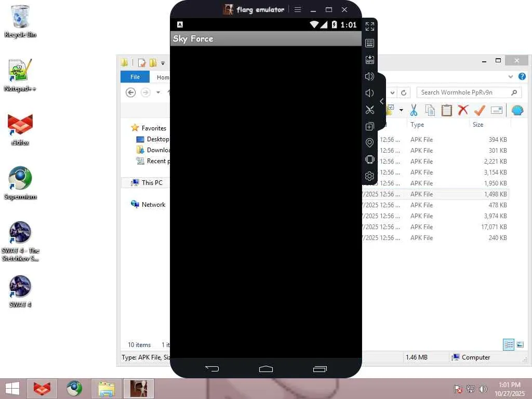This screenshot has height=399, width=532.
Task: Click the scissors screenshot icon in emulator sidebar
Action: coord(369,110)
